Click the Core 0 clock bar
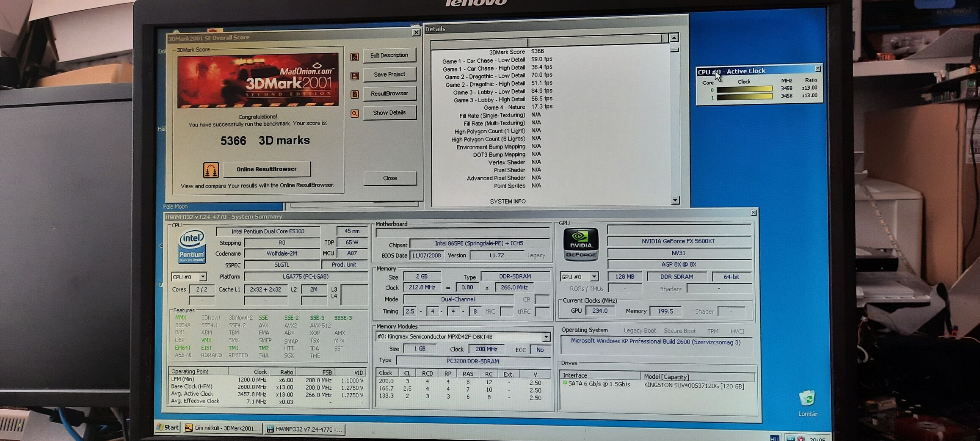The width and height of the screenshot is (980, 441). click(745, 89)
